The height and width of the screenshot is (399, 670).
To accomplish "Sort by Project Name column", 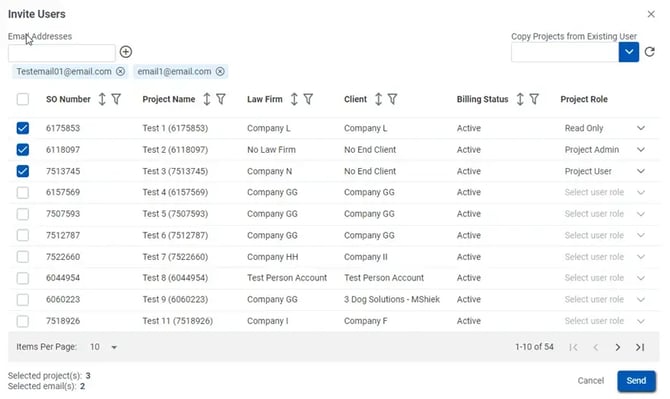I will coord(207,99).
